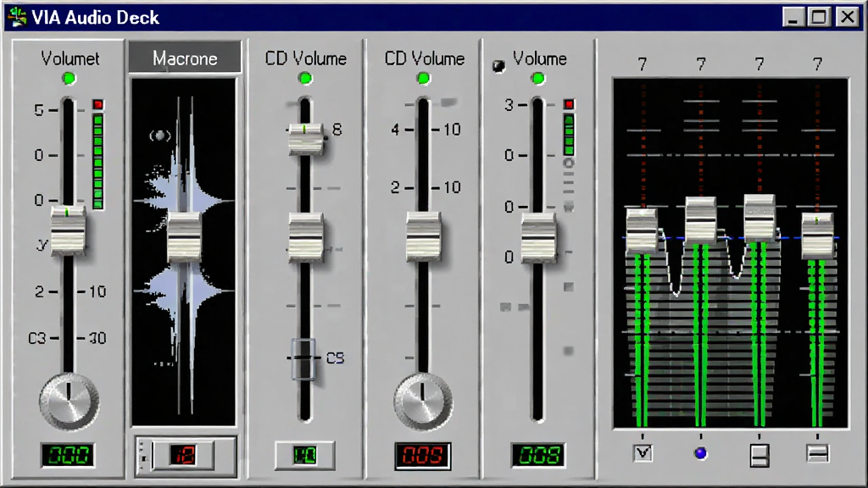The width and height of the screenshot is (868, 488).
Task: Click the Macrone waveform slider handle
Action: [184, 237]
